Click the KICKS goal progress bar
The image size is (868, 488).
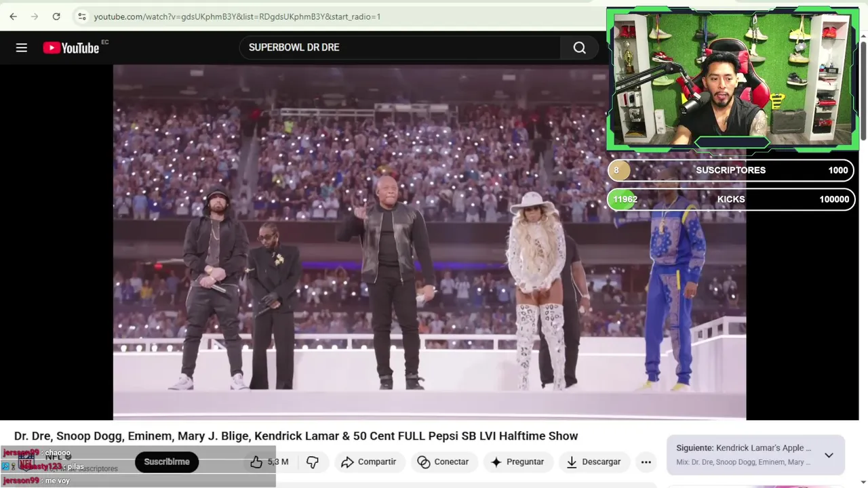pyautogui.click(x=731, y=199)
